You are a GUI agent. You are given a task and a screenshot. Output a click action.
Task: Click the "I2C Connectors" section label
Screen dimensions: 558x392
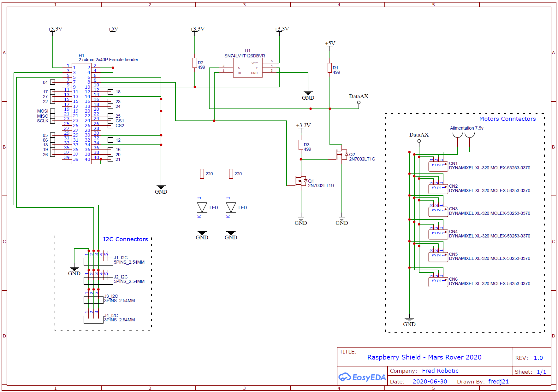pyautogui.click(x=125, y=239)
